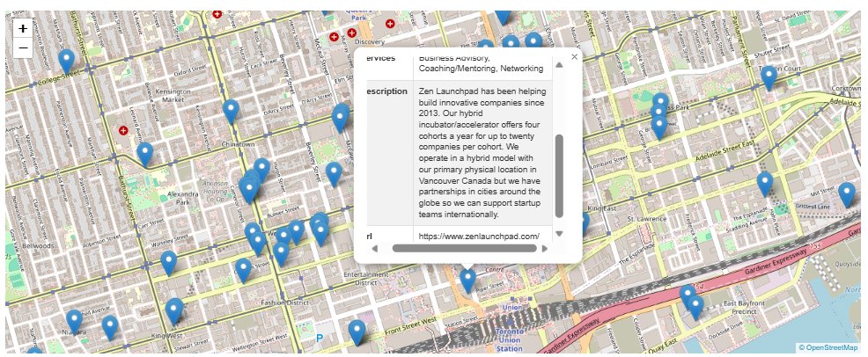Click the hospital cross right of Queen's Park
The width and height of the screenshot is (868, 357).
coord(390,24)
